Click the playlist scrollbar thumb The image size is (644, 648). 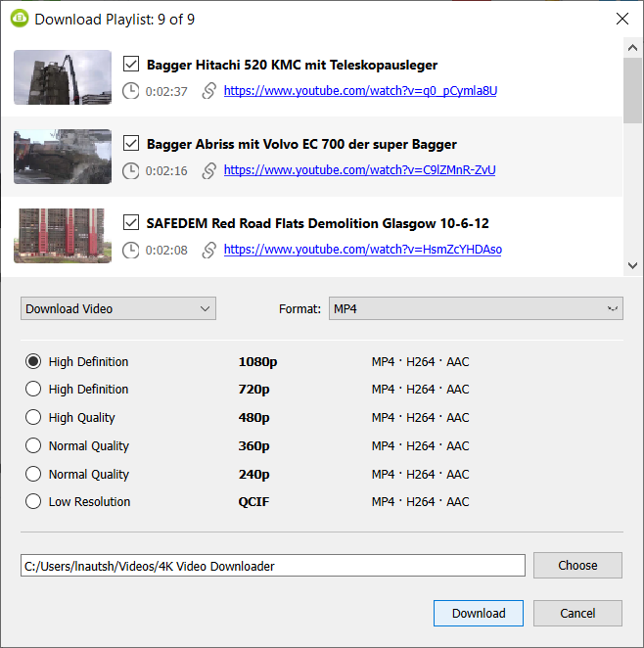(632, 90)
